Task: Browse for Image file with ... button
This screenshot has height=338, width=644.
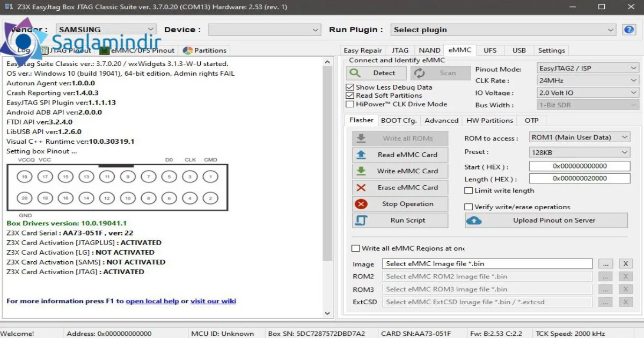Action: point(605,264)
